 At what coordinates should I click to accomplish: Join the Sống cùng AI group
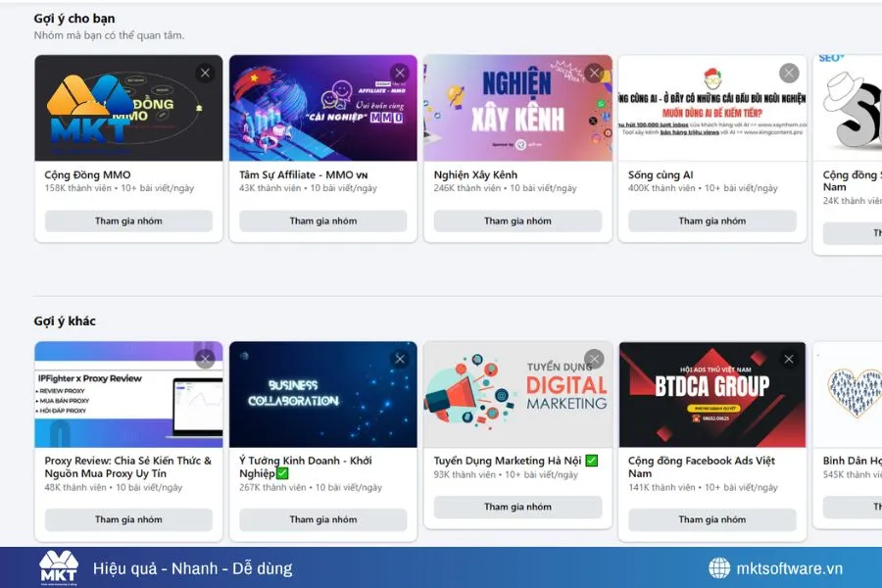tap(712, 220)
